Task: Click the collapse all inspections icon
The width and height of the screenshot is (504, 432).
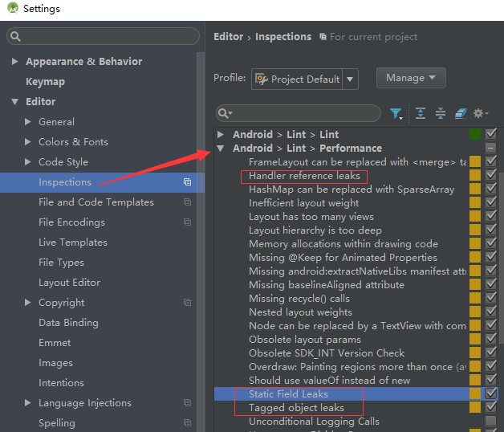Action: coord(441,113)
